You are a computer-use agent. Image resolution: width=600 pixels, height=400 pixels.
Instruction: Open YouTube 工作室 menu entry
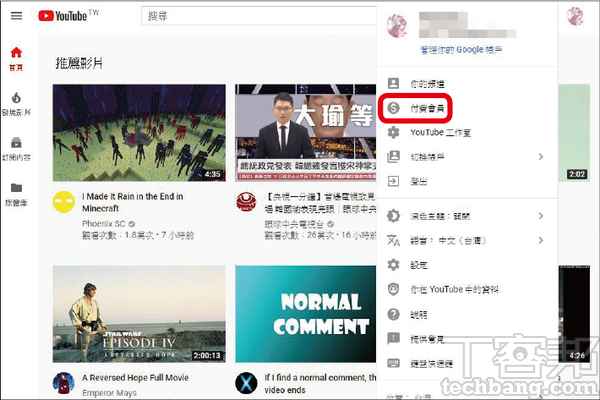[467, 132]
